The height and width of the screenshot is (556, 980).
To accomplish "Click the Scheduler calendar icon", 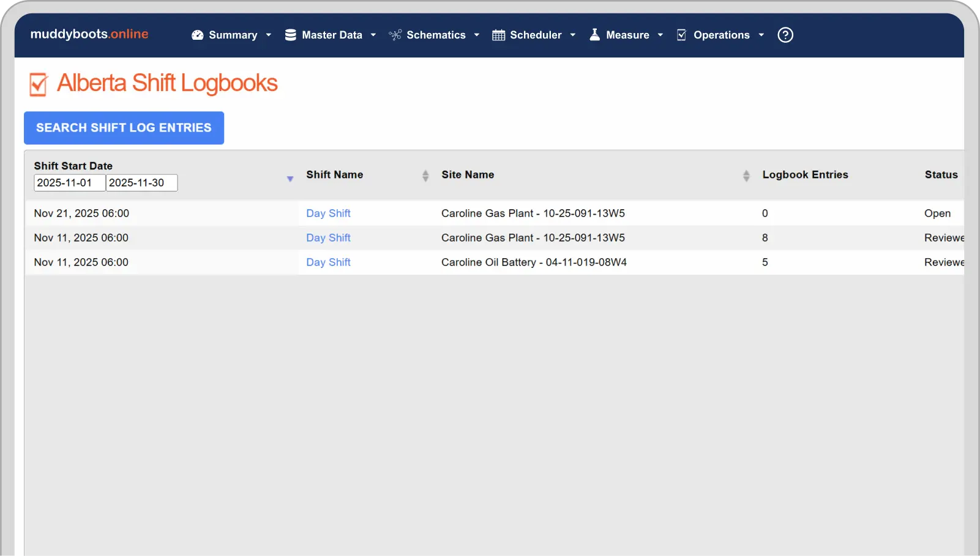I will 498,35.
